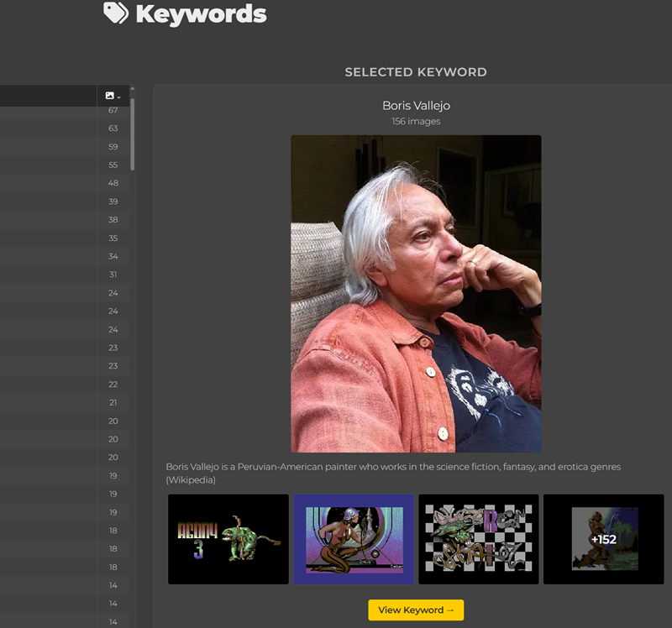Select the row with 35 images
Screen dimensions: 672x628
point(65,238)
